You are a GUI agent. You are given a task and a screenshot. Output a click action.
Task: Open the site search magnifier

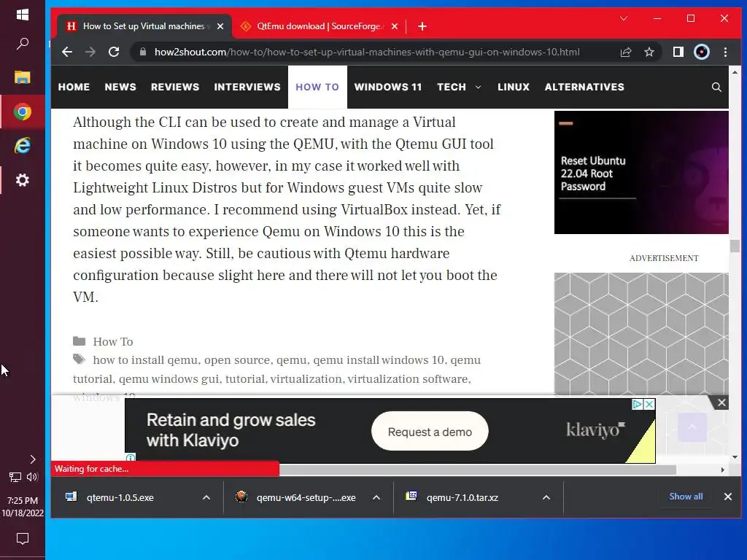[x=716, y=87]
